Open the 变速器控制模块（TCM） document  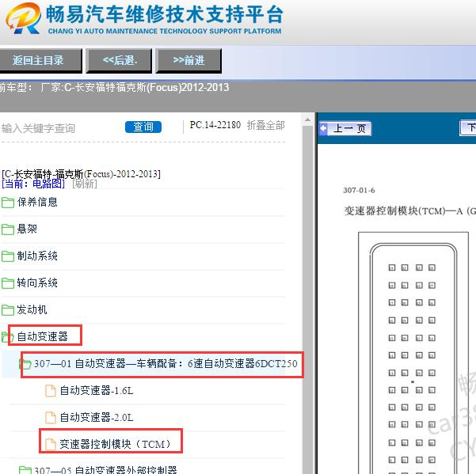[x=115, y=444]
